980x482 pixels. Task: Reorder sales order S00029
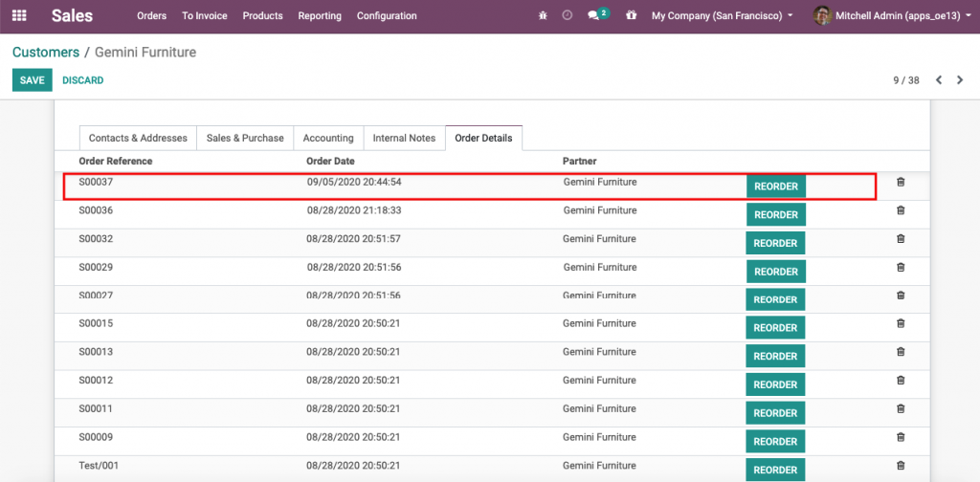click(x=775, y=272)
